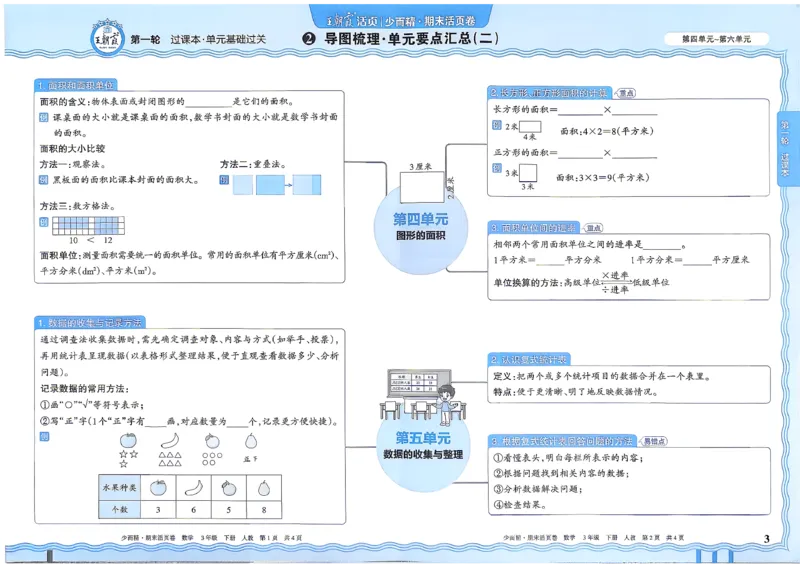The height and width of the screenshot is (566, 800).
Task: Click the text 面积:3×3=9(平方米)
Action: (603, 178)
